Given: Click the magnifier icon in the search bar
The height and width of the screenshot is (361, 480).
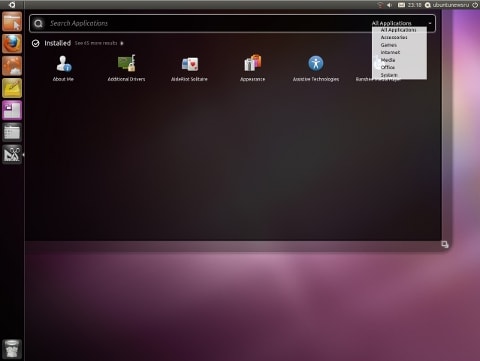Looking at the screenshot, I should click(39, 23).
